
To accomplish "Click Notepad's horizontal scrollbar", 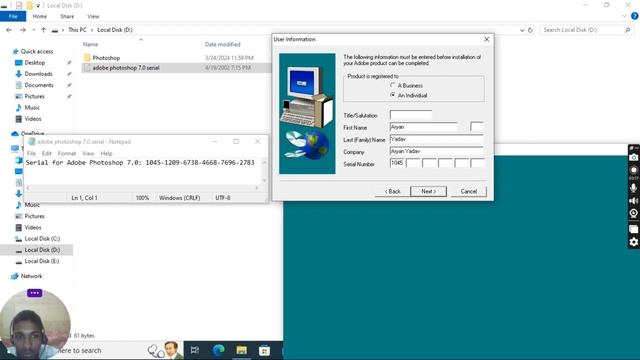I will 142,188.
